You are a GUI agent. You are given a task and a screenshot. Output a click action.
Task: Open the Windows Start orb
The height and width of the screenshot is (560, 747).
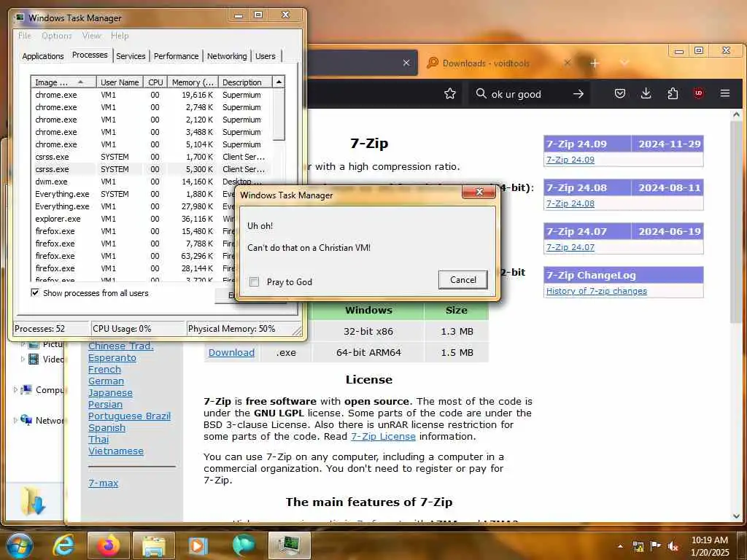(19, 545)
